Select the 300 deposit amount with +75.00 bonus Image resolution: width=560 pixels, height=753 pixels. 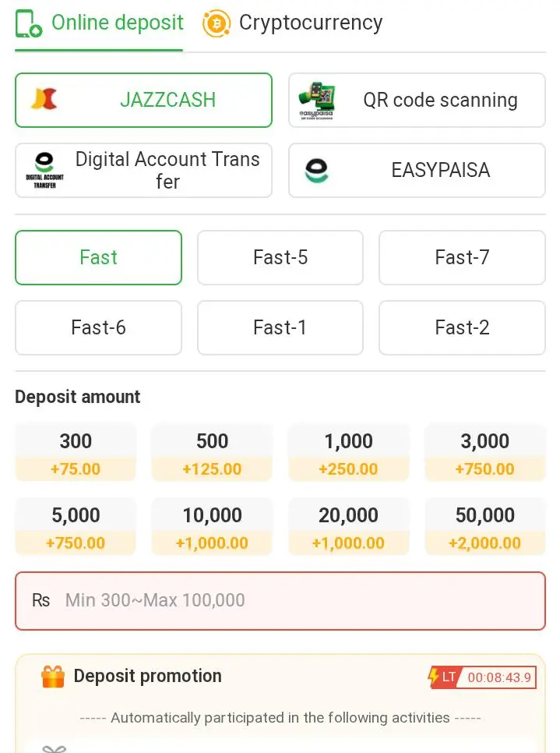click(76, 453)
